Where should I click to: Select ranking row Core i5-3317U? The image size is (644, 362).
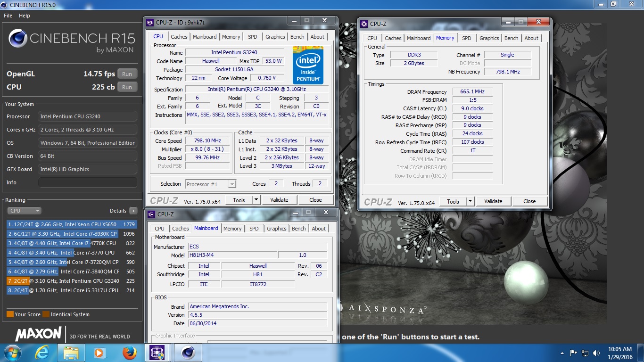pyautogui.click(x=72, y=290)
